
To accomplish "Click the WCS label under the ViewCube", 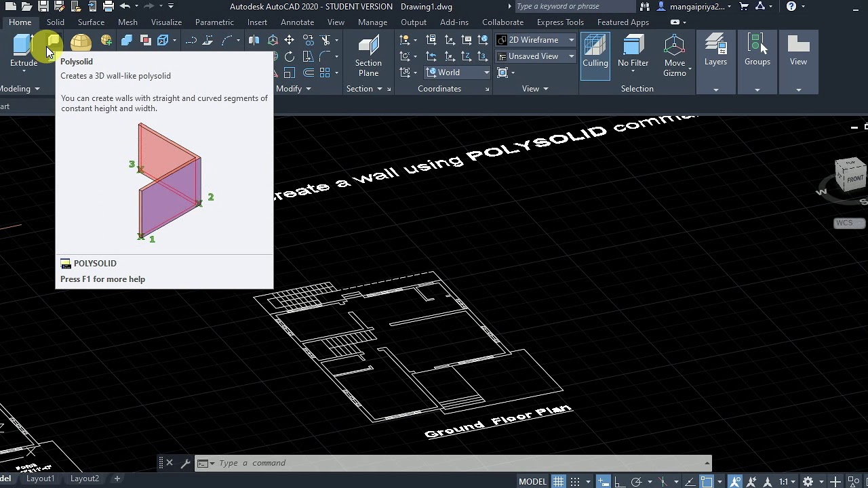I will coord(848,223).
